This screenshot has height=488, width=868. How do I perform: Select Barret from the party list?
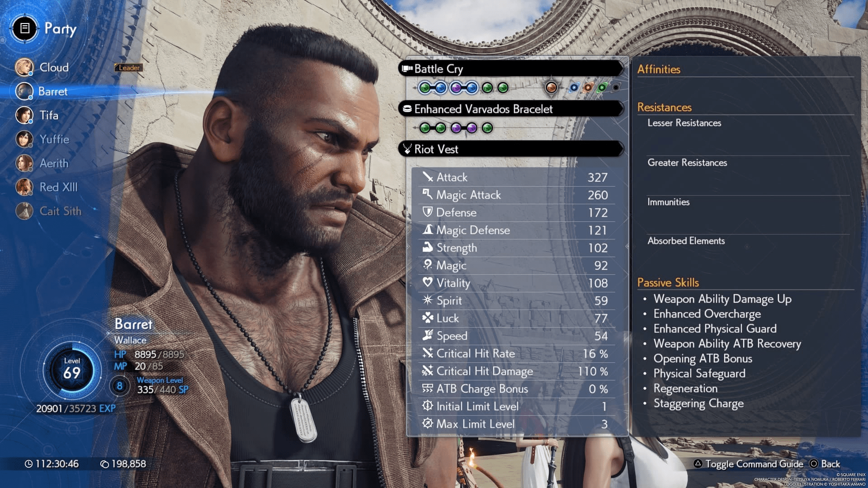[52, 90]
